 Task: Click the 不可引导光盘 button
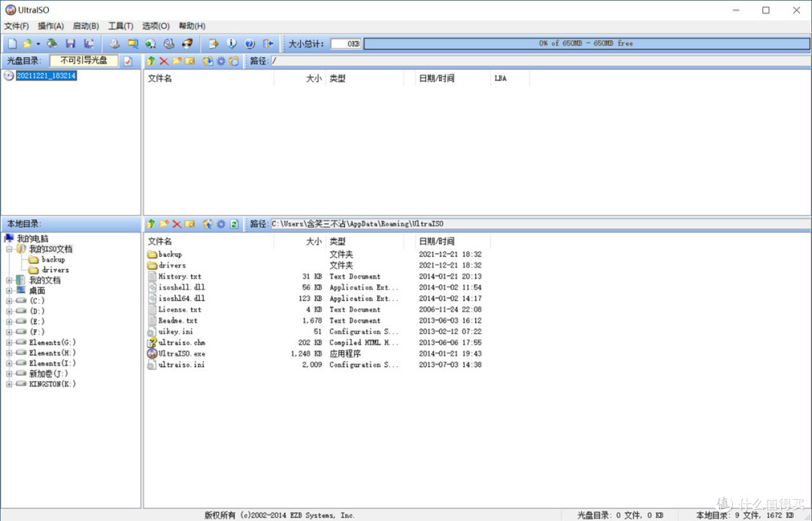coord(84,61)
